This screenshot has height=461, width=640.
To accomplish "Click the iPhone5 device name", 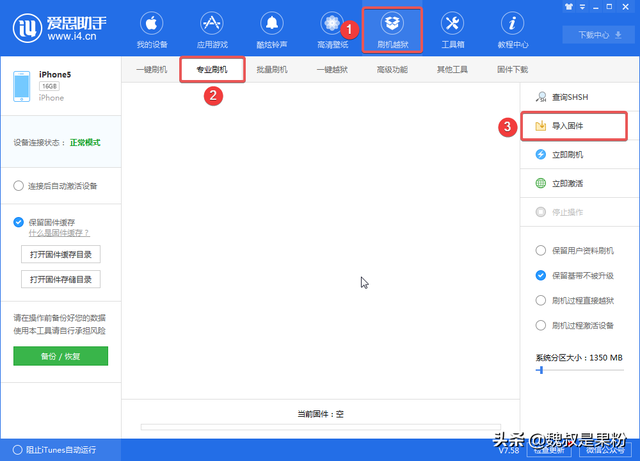I will [55, 74].
